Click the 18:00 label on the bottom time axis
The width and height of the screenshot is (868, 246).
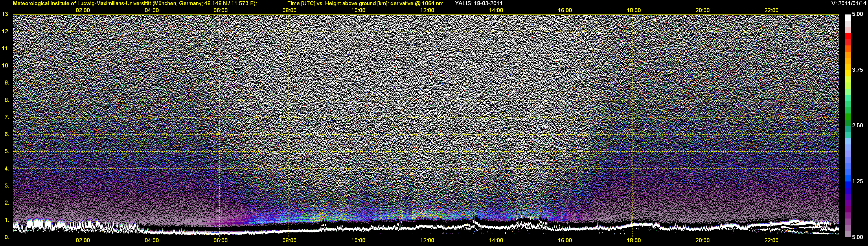pyautogui.click(x=634, y=241)
